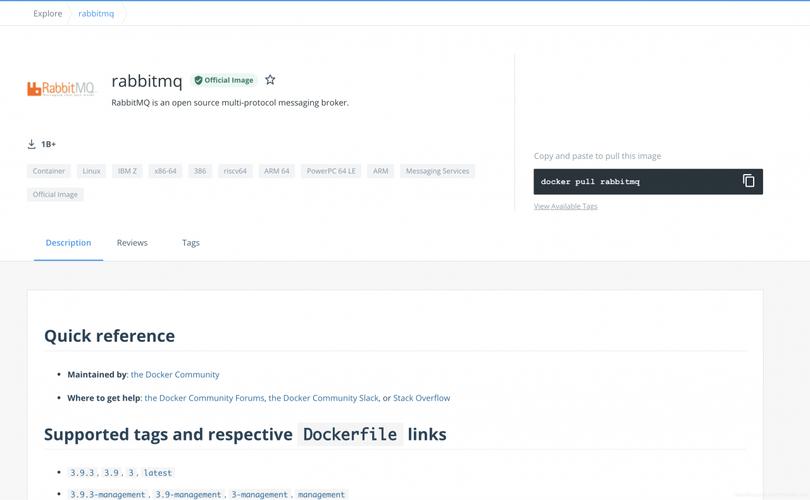Image resolution: width=810 pixels, height=500 pixels.
Task: Click the star icon next to rabbitmq
Action: (270, 80)
